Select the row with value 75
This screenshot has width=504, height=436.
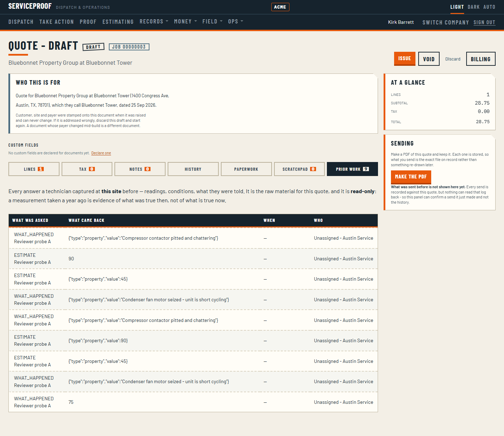tap(193, 402)
